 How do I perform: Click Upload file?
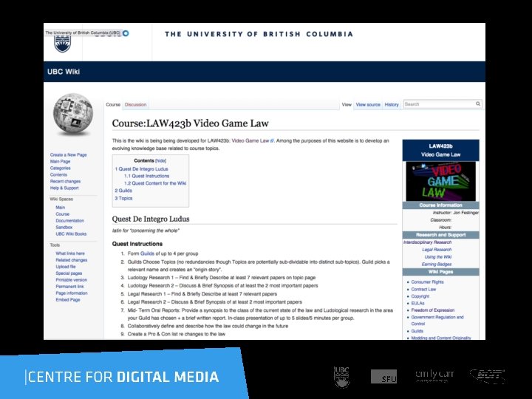click(66, 267)
